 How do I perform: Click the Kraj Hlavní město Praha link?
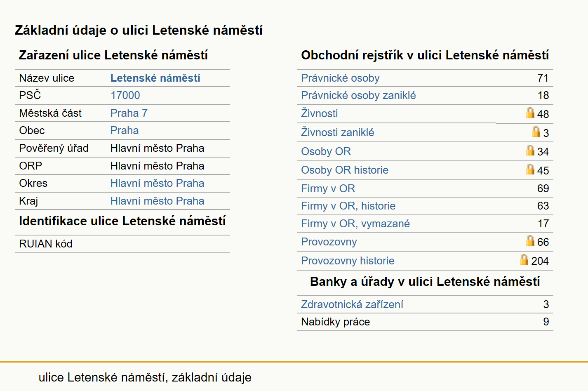coord(158,201)
